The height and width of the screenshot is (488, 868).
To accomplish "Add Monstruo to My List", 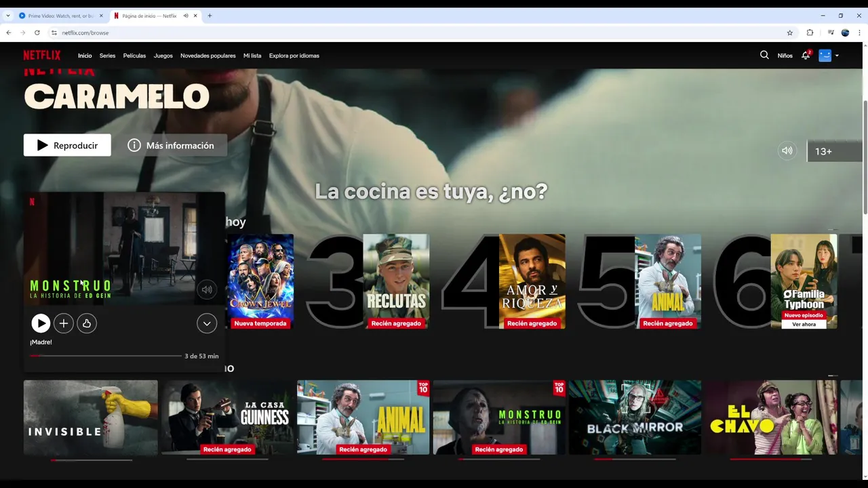I will (64, 324).
